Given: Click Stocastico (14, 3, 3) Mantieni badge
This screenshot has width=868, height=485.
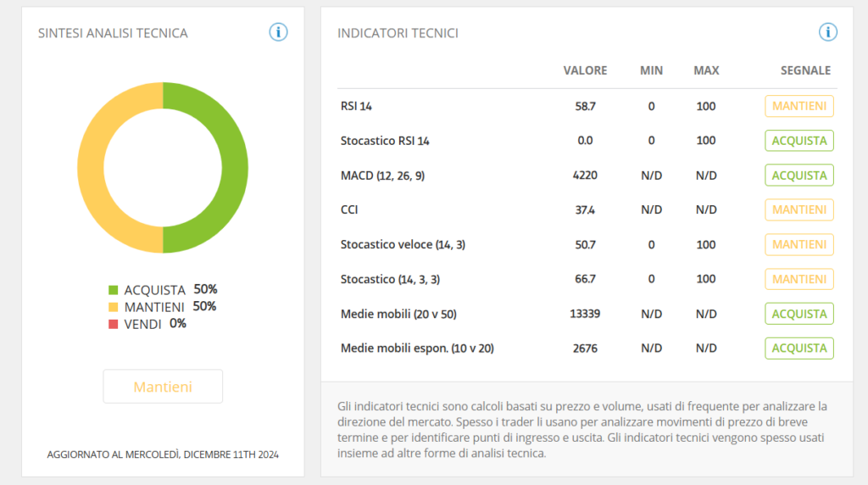Looking at the screenshot, I should tap(799, 279).
